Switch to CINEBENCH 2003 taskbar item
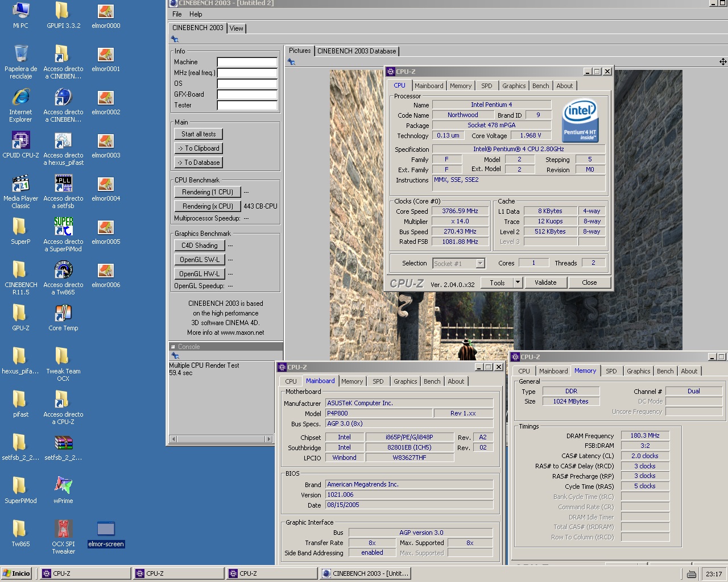 (x=366, y=573)
